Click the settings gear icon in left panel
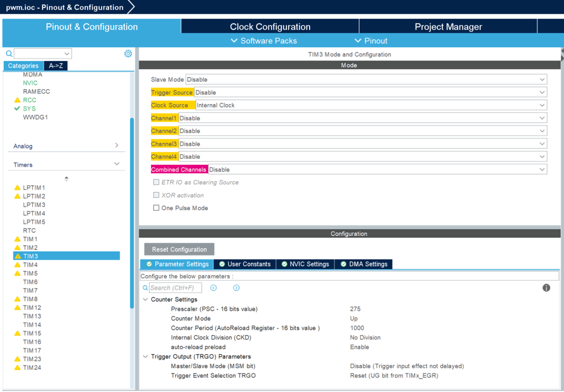The height and width of the screenshot is (392, 564). tap(128, 54)
